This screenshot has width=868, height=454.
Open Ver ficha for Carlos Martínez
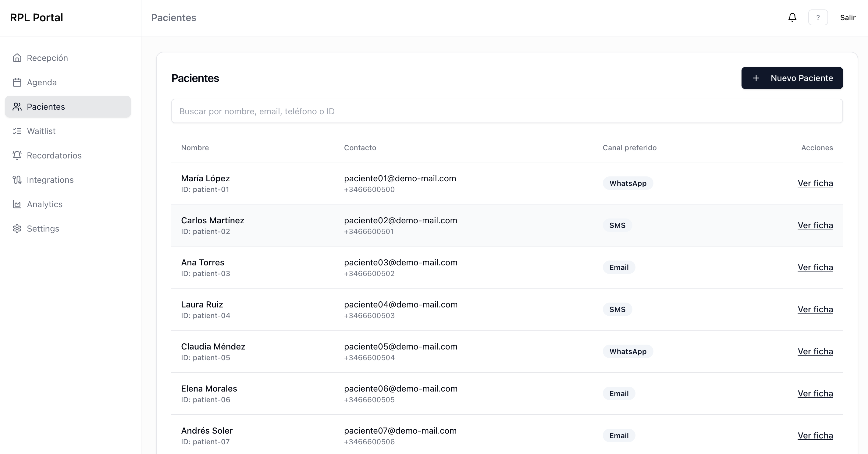[815, 225]
